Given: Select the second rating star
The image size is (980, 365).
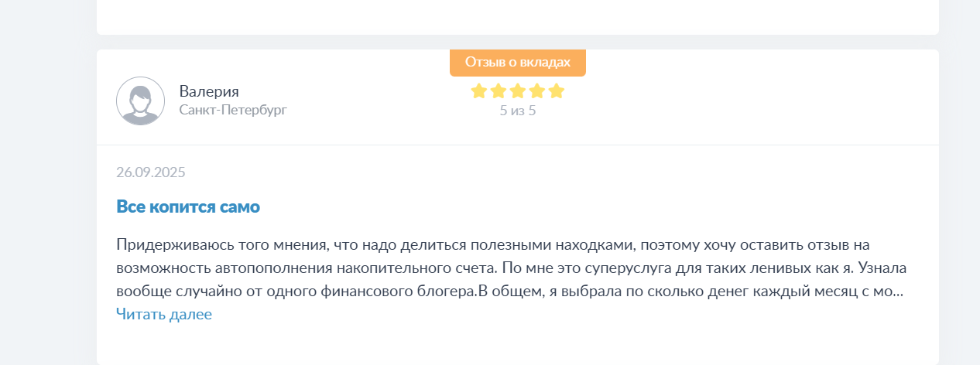Looking at the screenshot, I should 498,91.
